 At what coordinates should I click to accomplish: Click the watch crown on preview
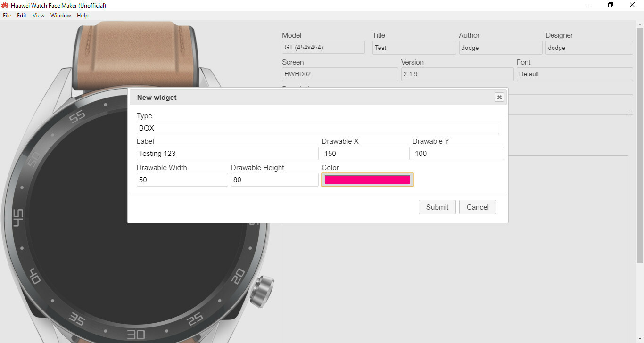pyautogui.click(x=262, y=292)
